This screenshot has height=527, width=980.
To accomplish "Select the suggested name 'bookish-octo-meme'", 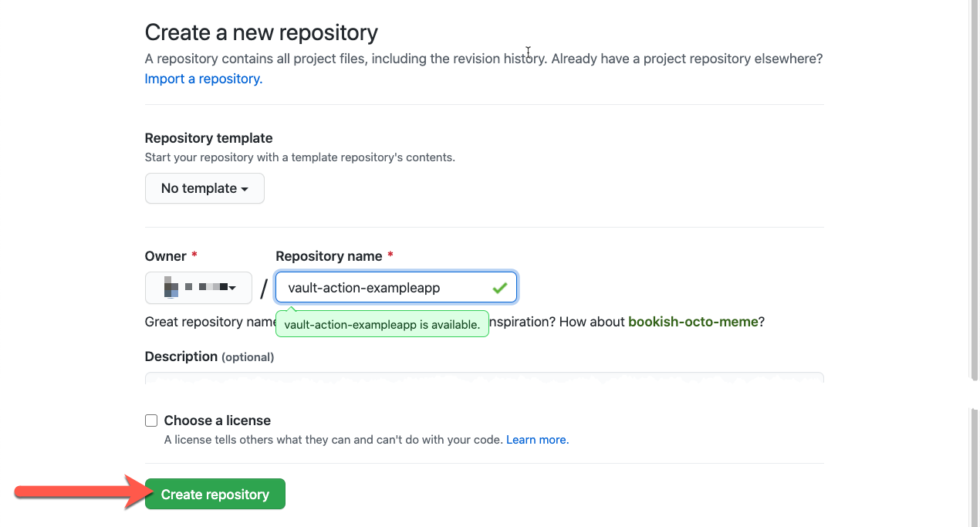I will click(x=692, y=322).
